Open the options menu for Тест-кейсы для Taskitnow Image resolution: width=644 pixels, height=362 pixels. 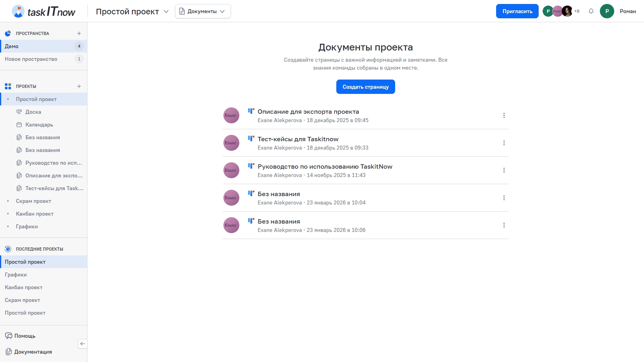[x=504, y=143]
